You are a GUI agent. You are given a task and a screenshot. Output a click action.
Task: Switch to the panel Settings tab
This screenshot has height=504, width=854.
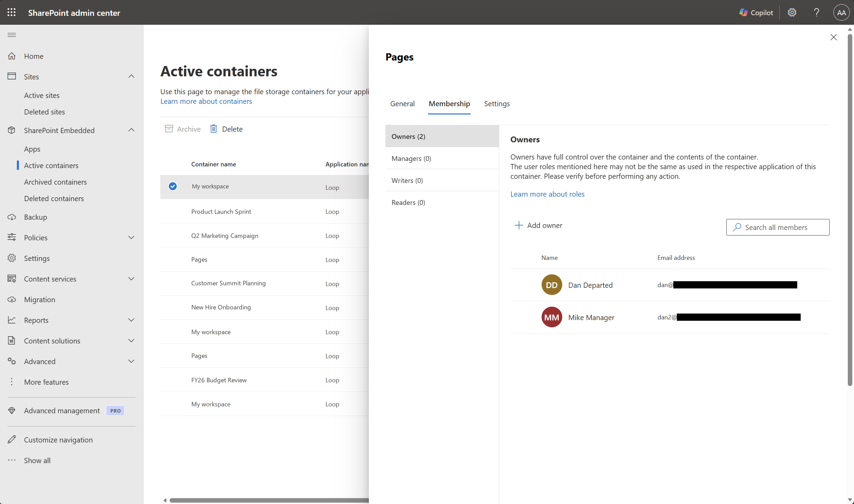pos(497,103)
